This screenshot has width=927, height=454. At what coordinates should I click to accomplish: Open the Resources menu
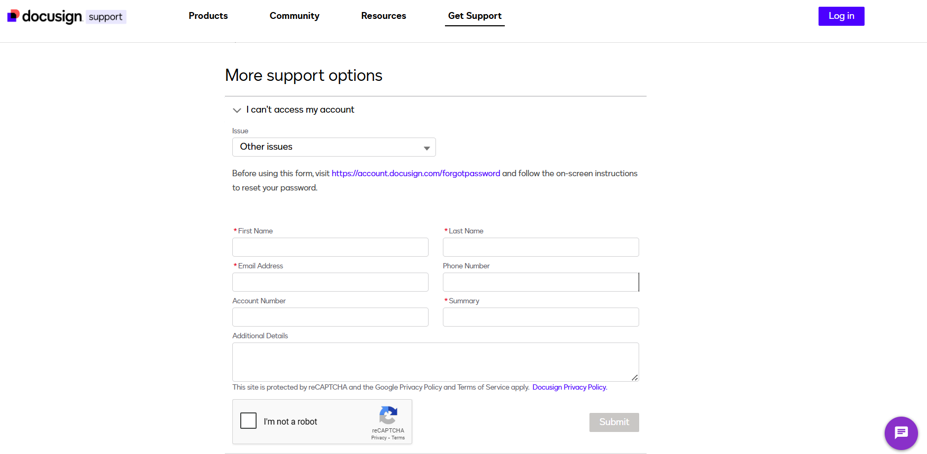[384, 16]
